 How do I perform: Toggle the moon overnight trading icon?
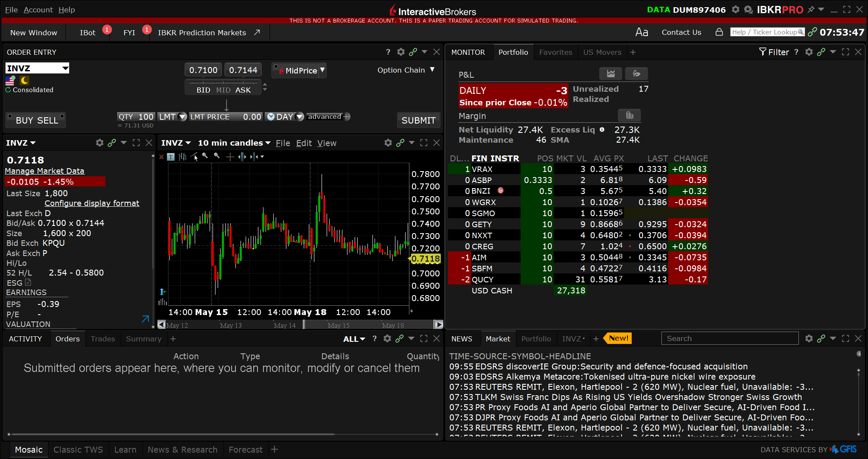[x=25, y=80]
